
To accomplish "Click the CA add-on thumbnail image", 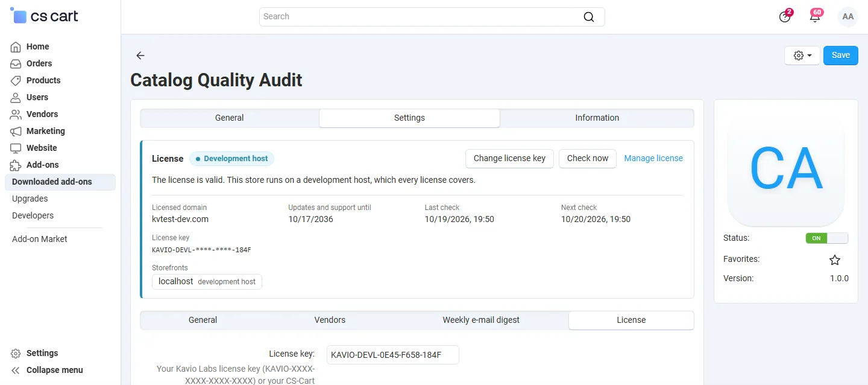I will coord(786,168).
